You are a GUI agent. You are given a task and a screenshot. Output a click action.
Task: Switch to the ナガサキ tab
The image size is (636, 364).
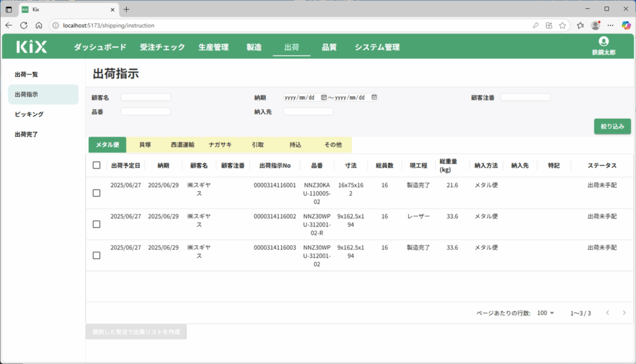tap(220, 145)
